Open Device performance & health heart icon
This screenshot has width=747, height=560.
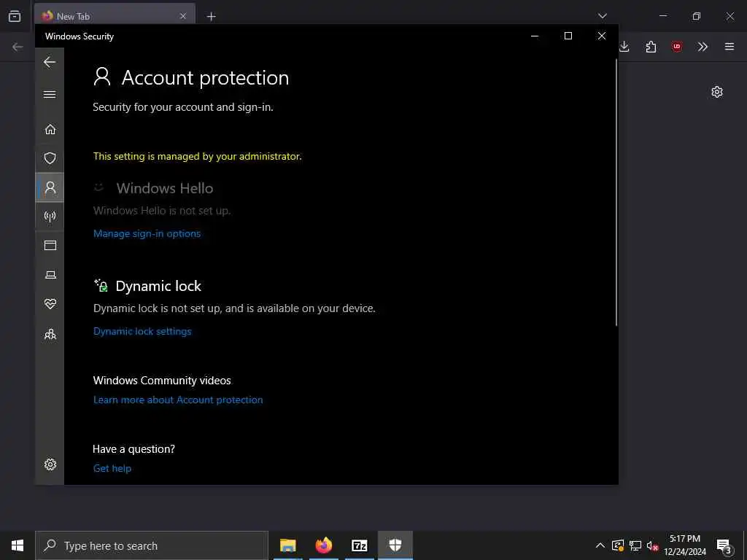tap(50, 304)
